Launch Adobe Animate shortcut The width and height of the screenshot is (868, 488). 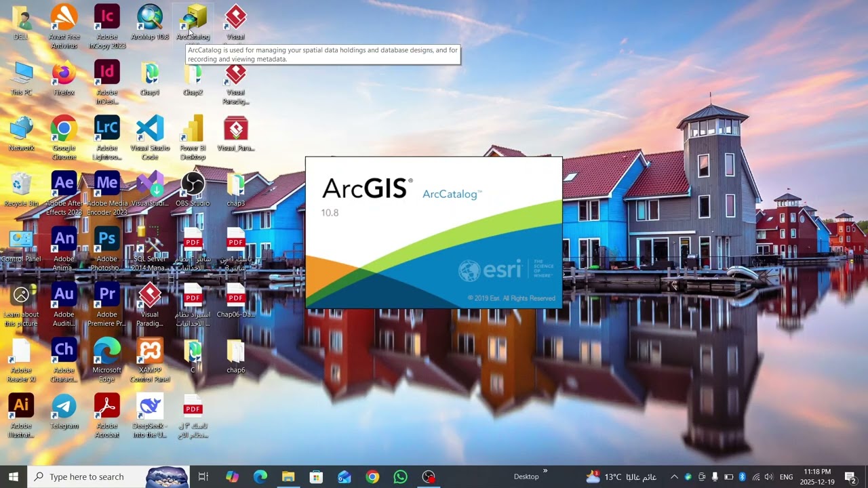pos(64,249)
